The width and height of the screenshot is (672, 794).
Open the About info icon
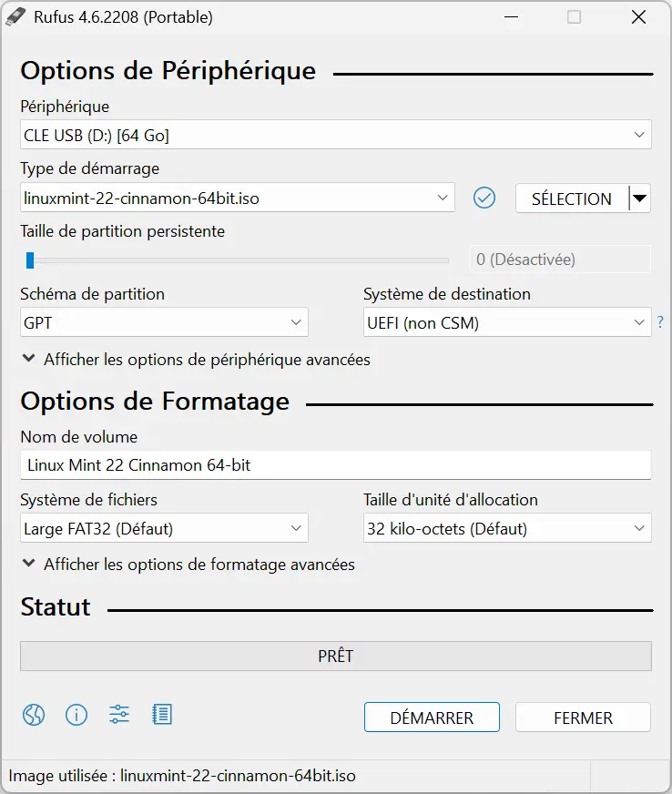pyautogui.click(x=76, y=715)
